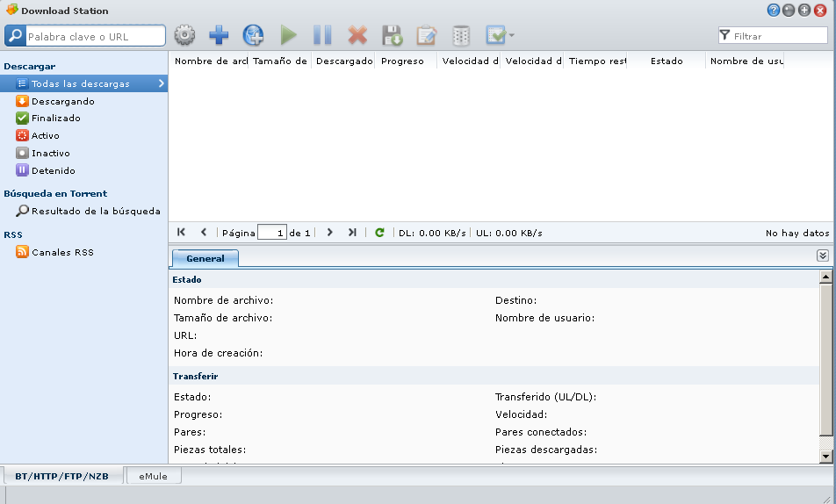Select the Inactivo category
This screenshot has width=836, height=504.
[x=51, y=153]
